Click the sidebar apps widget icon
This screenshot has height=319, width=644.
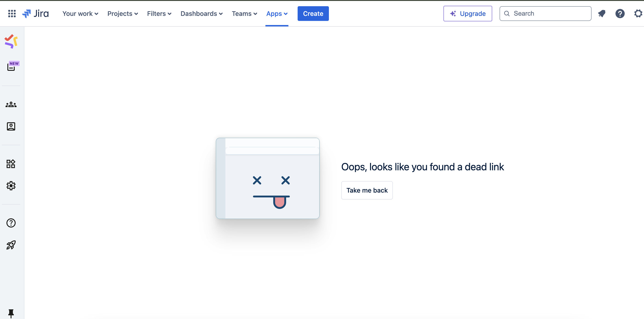click(11, 164)
